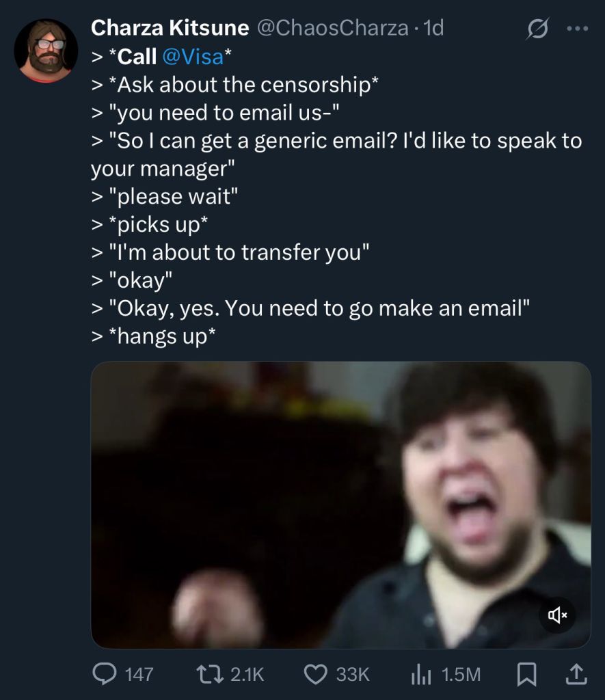Open the share upload arrow icon

576,673
